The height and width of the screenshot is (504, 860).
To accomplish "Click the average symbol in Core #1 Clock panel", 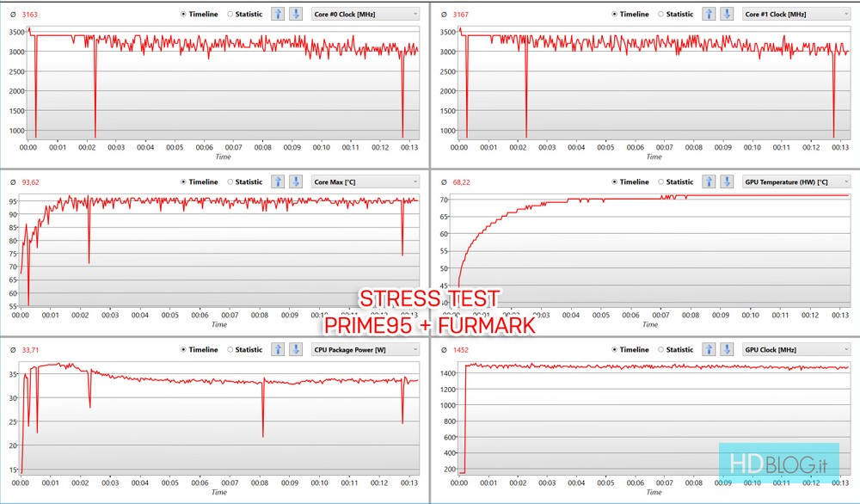I will click(445, 15).
